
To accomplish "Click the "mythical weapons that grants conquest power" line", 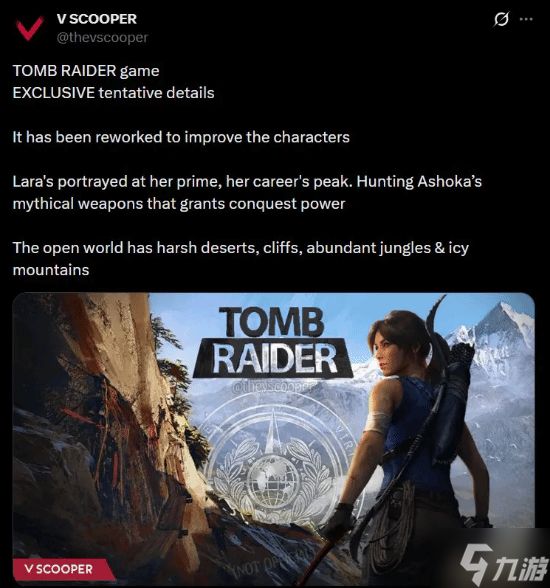I will click(x=179, y=204).
